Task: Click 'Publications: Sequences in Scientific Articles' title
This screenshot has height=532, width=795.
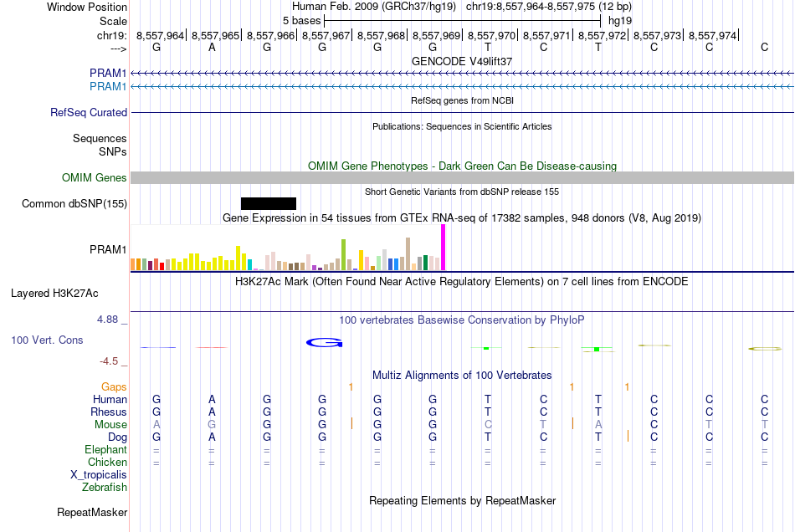Action: [462, 126]
